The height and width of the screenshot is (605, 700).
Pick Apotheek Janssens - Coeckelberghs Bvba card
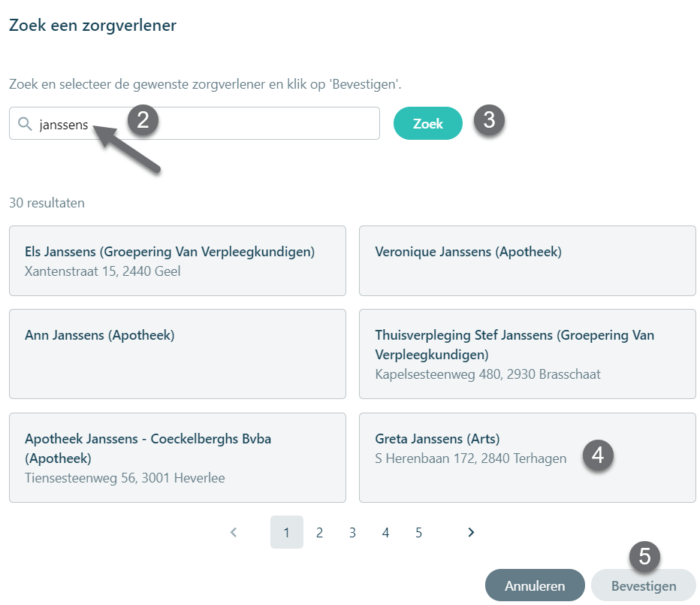click(178, 458)
